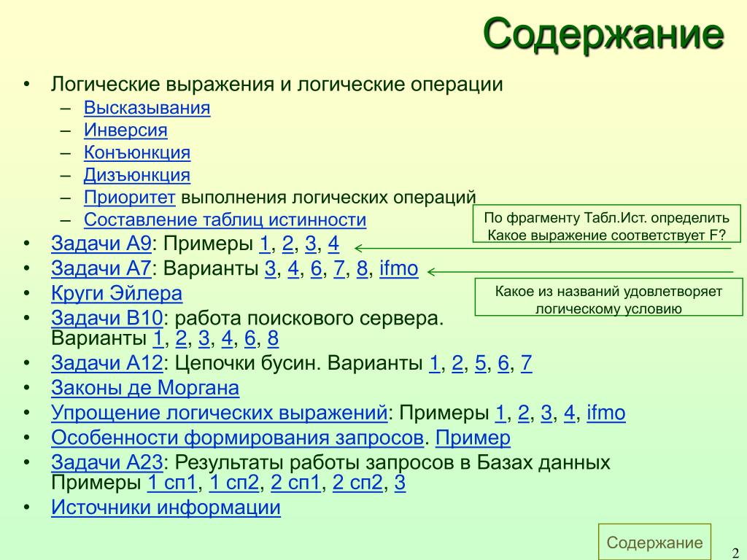This screenshot has height=560, width=747.
Task: Open example 2 of Задачи А9
Action: (287, 244)
